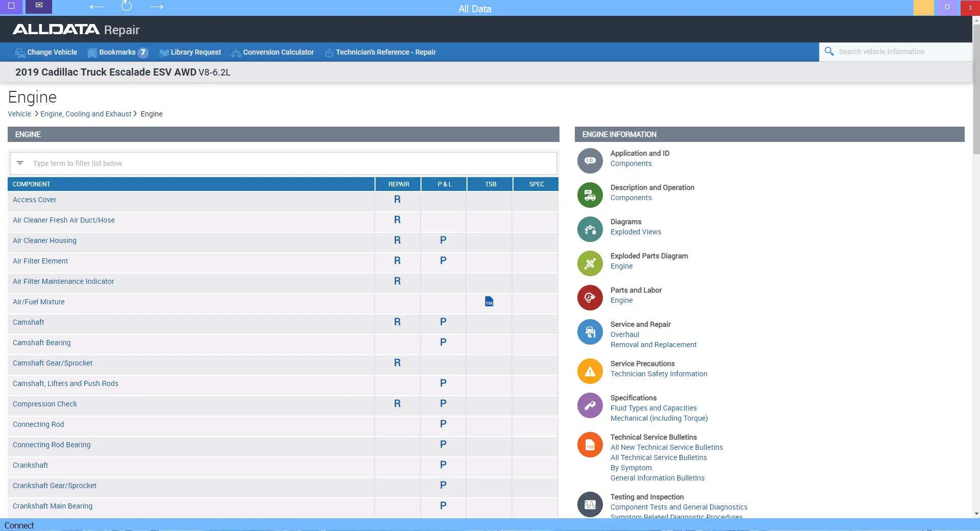This screenshot has height=531, width=980.
Task: Open Air Filter Element link
Action: [40, 261]
